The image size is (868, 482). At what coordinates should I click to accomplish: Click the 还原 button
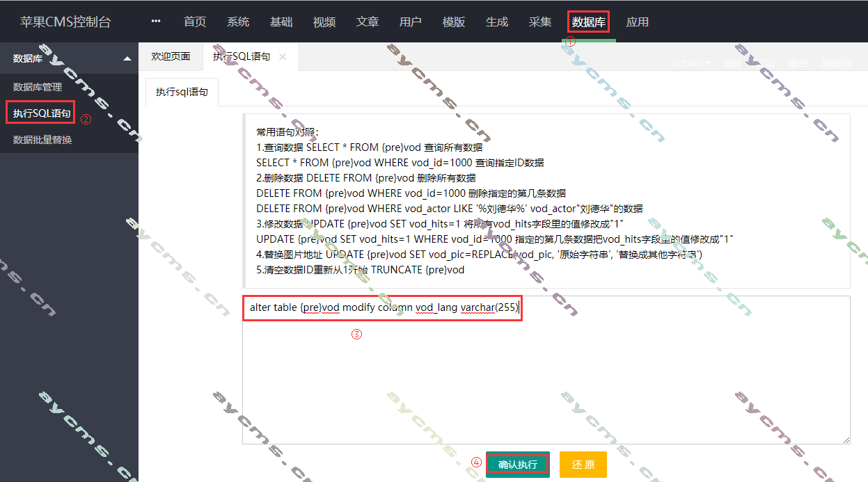click(x=583, y=465)
